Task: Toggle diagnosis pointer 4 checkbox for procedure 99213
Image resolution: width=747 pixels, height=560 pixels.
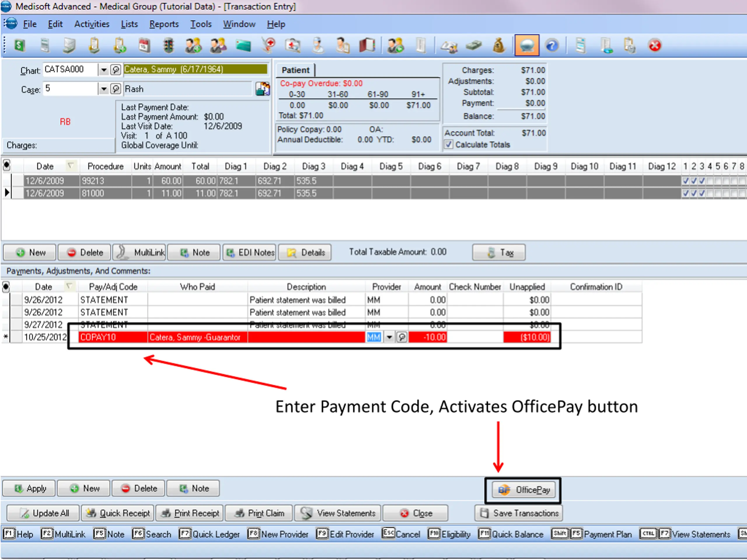Action: point(710,181)
